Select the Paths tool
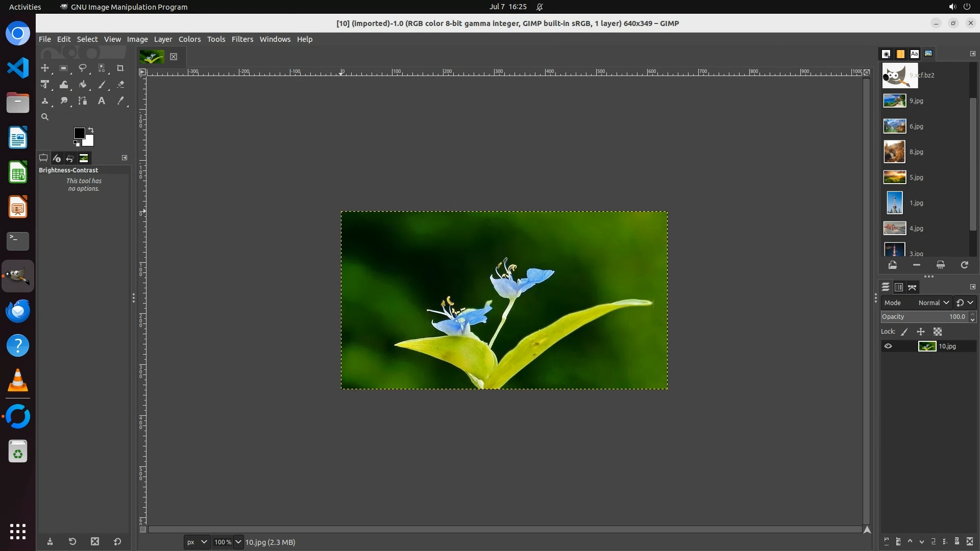The height and width of the screenshot is (551, 980). coord(83,101)
